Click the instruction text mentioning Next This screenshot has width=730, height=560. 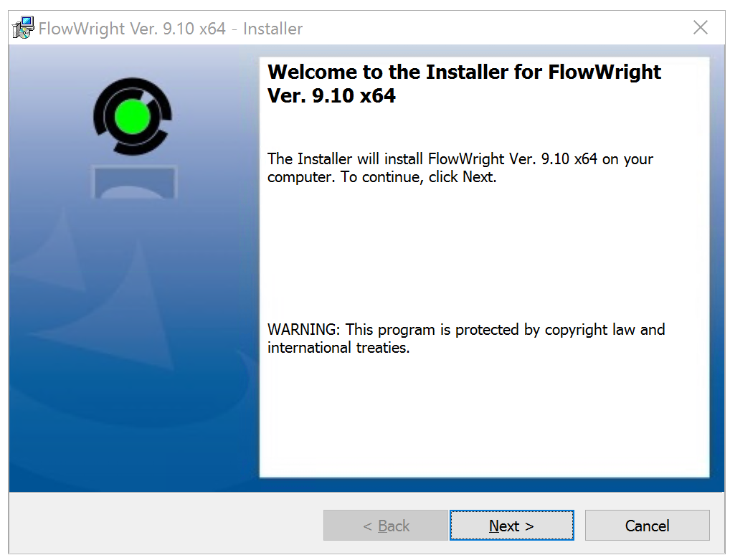click(x=459, y=168)
